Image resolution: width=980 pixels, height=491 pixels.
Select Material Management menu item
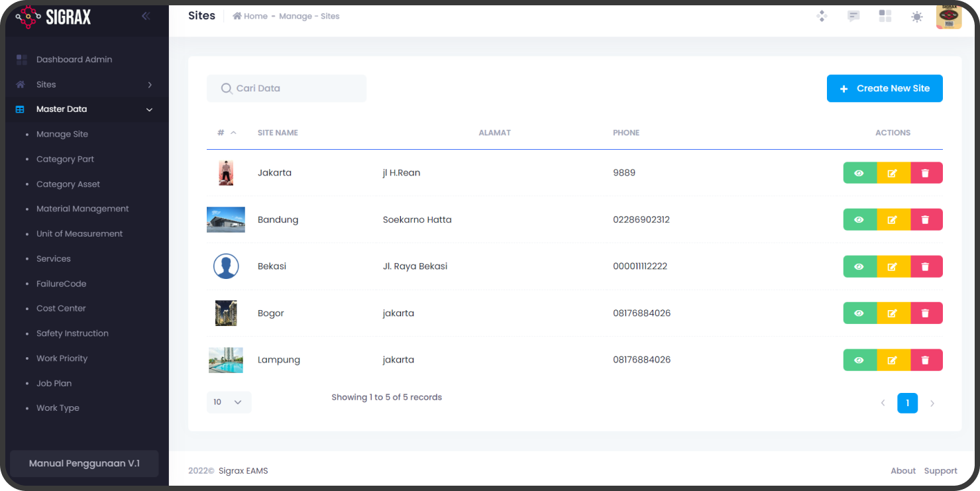(82, 209)
